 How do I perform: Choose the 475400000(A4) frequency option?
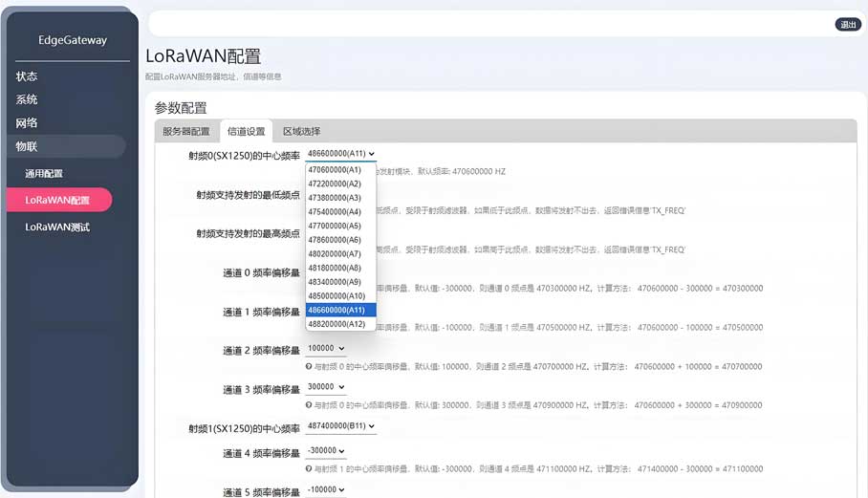(x=335, y=211)
